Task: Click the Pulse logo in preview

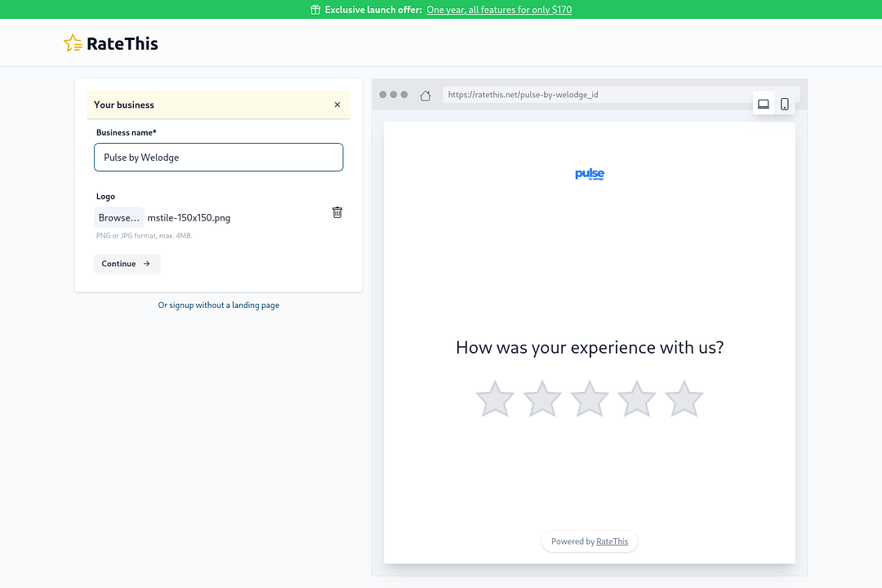Action: [x=590, y=174]
